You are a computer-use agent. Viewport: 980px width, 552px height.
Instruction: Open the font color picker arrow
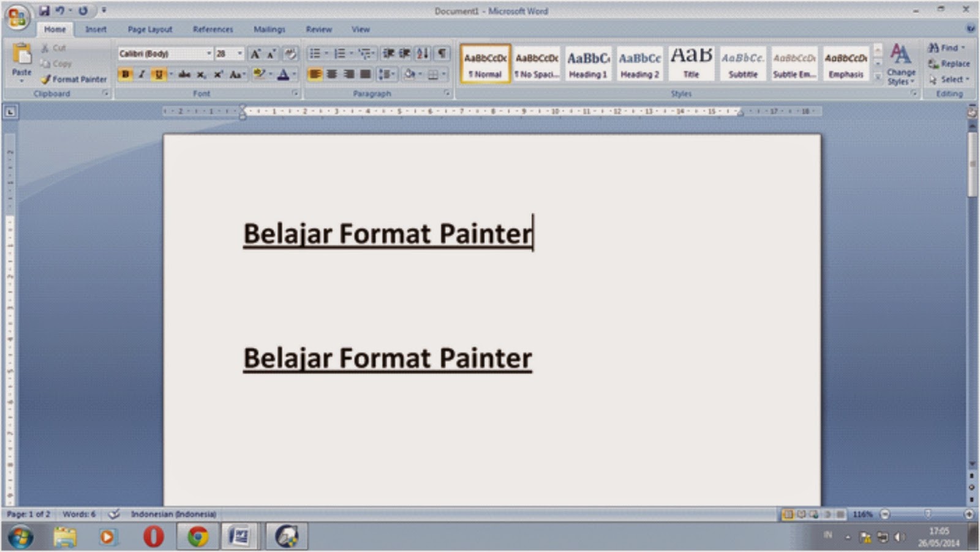[x=295, y=75]
